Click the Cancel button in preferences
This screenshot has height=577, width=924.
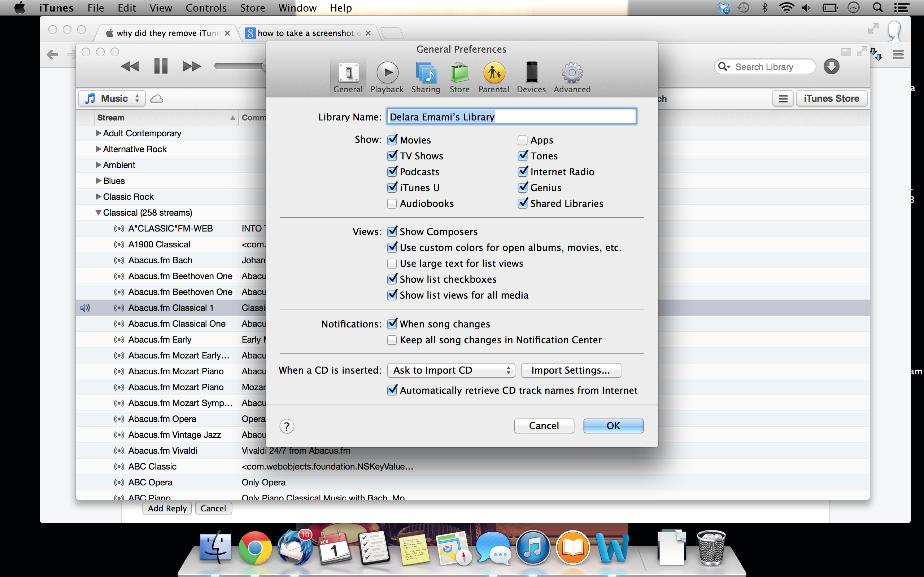544,426
